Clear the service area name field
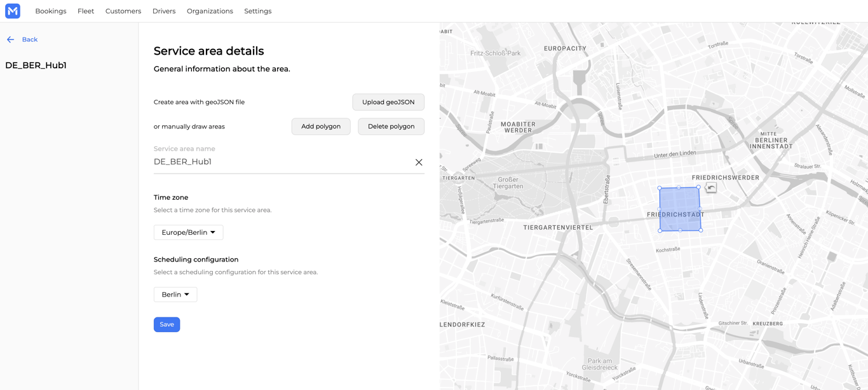 (419, 162)
